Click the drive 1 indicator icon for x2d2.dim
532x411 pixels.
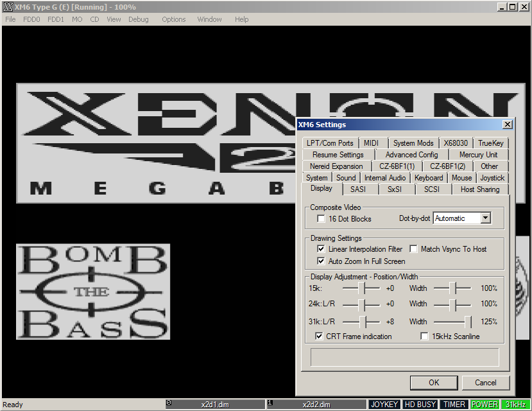(x=270, y=403)
